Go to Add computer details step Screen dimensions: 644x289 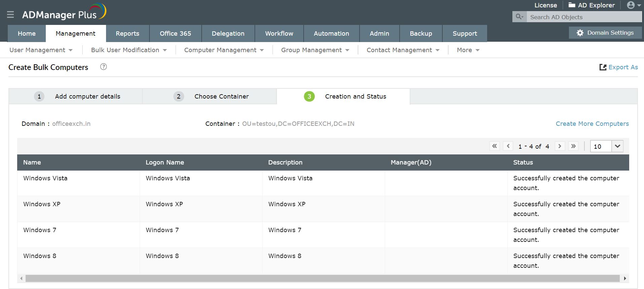[87, 97]
